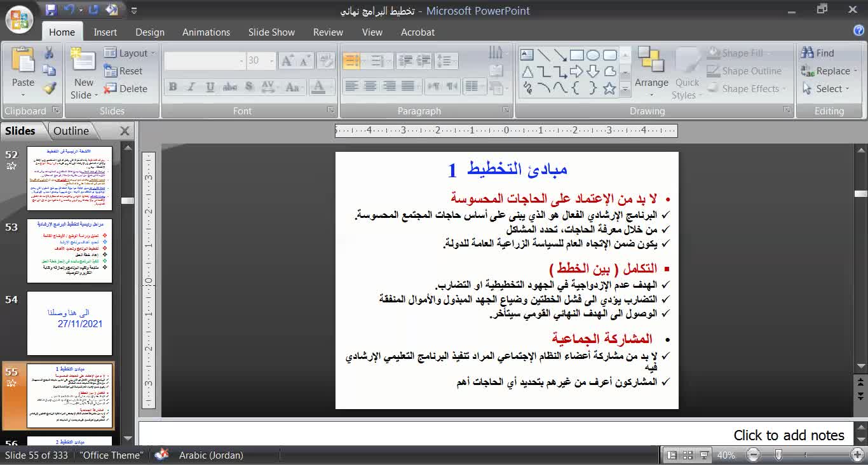This screenshot has width=868, height=465.
Task: Paste clipboard contents
Action: pos(23,71)
